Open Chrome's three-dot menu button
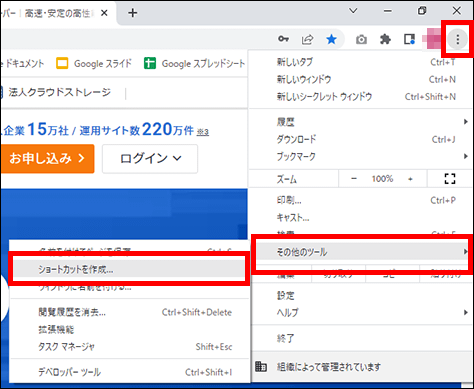Screen dimensions: 474x389 tap(457, 39)
